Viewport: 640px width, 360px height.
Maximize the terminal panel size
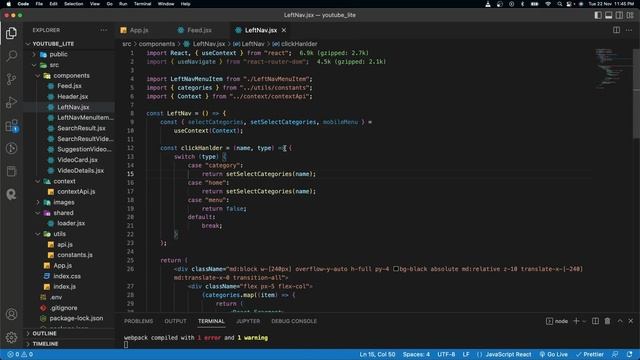620,321
